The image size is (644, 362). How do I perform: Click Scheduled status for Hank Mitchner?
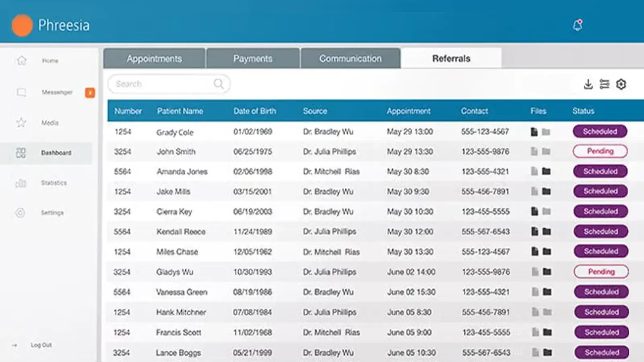602,312
